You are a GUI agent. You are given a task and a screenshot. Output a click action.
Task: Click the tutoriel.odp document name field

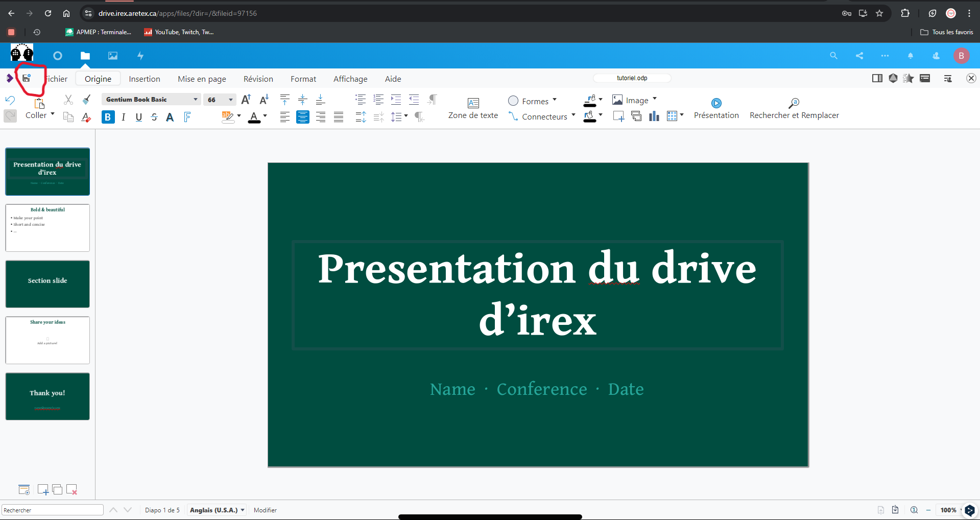click(632, 78)
